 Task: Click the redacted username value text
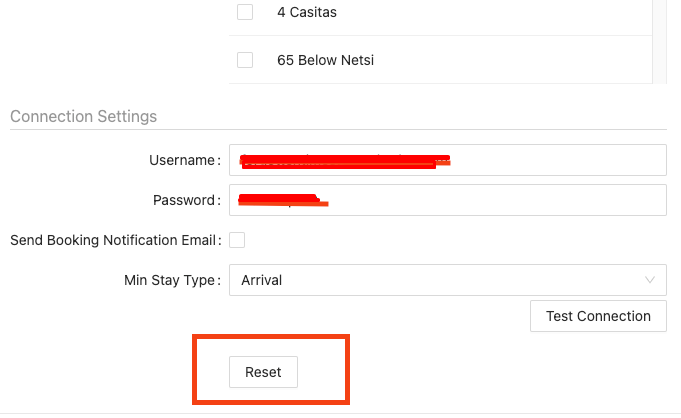pos(345,161)
